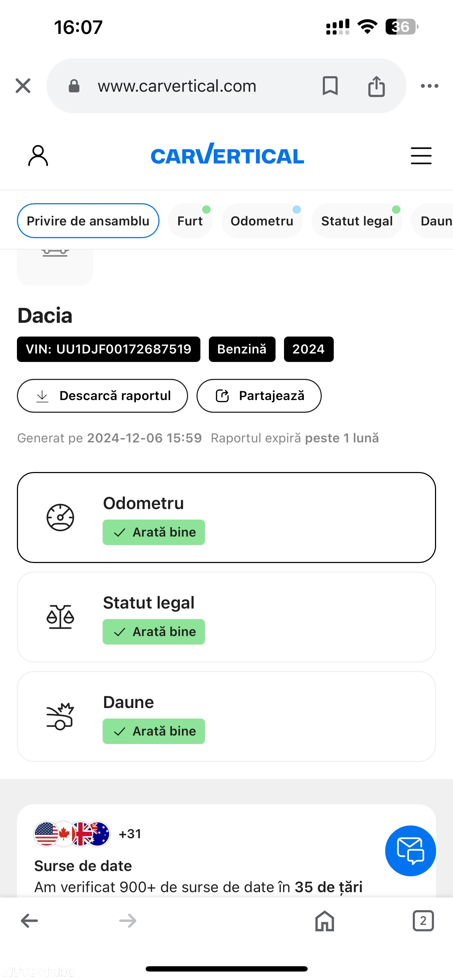
Task: Open the Statut legal result card
Action: pos(226,617)
